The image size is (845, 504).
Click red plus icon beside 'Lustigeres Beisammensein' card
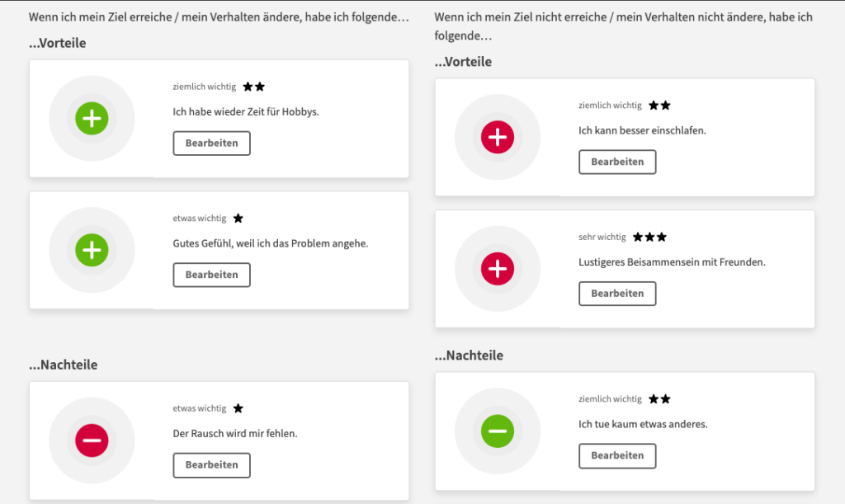click(498, 268)
